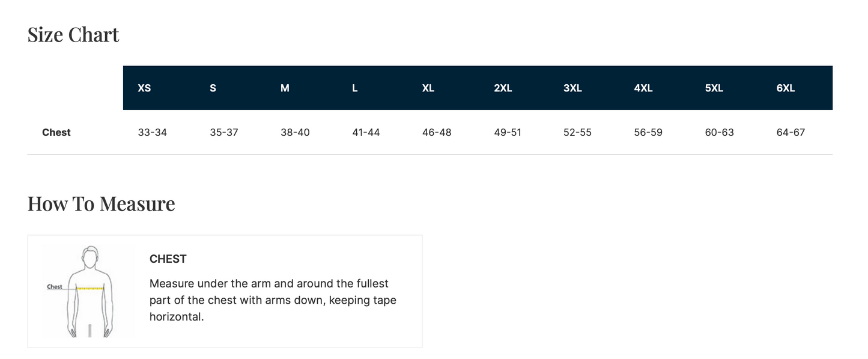Click the 33-34 chest measurement cell
This screenshot has height=359, width=868.
pyautogui.click(x=153, y=132)
